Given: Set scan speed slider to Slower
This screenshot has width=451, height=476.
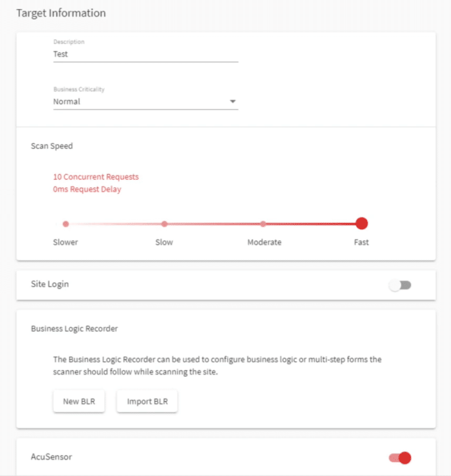Looking at the screenshot, I should pos(66,224).
